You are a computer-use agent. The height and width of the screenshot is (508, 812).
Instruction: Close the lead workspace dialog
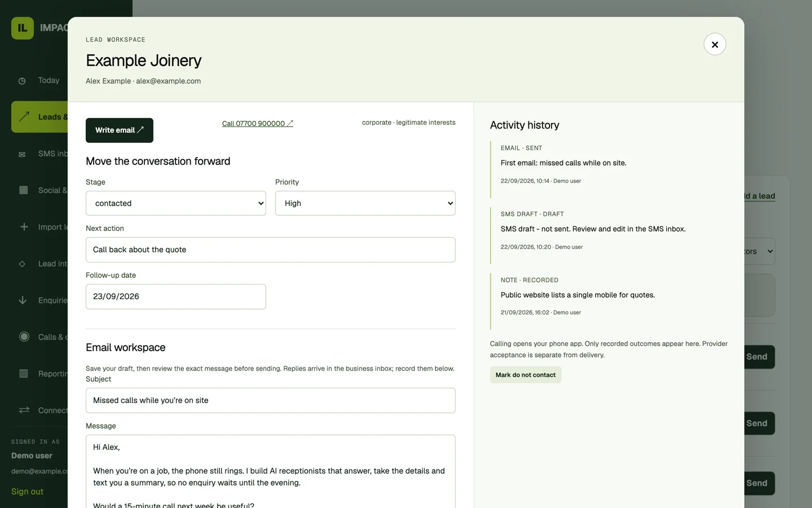tap(714, 44)
